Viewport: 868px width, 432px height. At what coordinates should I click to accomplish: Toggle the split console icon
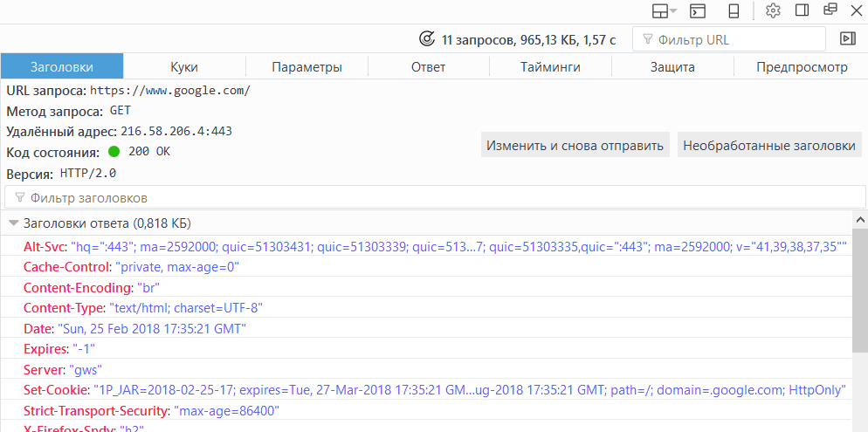698,11
